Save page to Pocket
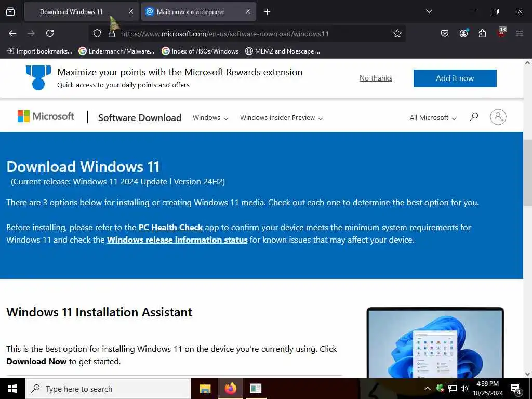The width and height of the screenshot is (532, 399). (445, 33)
